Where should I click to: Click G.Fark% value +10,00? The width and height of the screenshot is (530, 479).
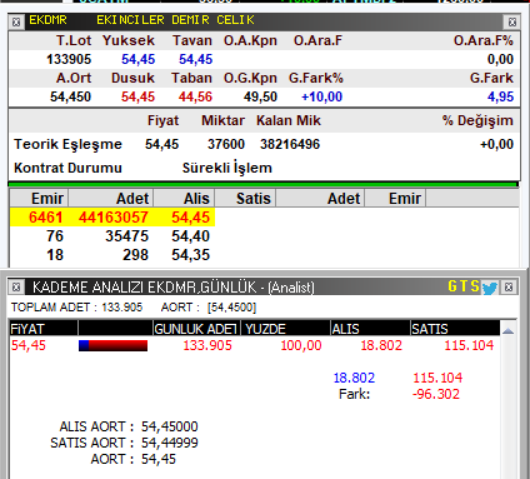point(322,97)
